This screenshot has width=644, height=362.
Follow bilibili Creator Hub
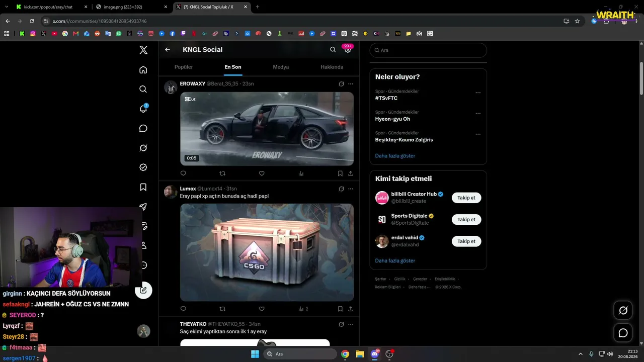click(x=466, y=198)
